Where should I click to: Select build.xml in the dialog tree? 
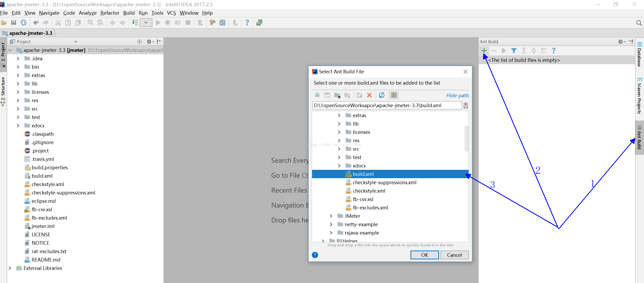pos(390,174)
